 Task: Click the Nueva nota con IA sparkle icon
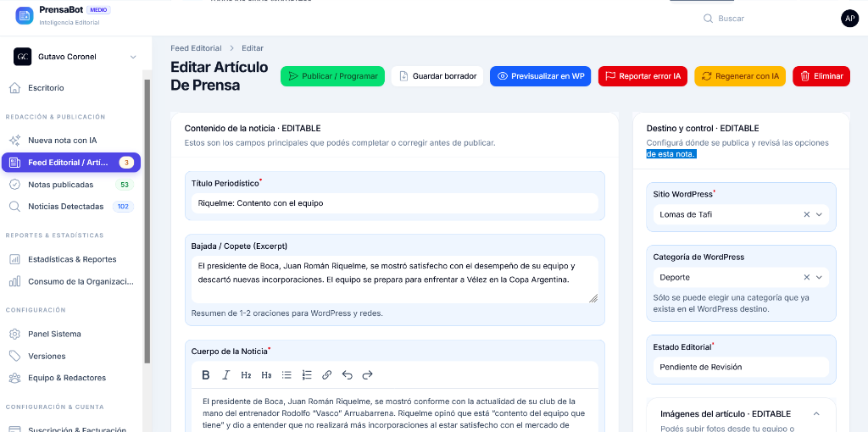click(15, 141)
